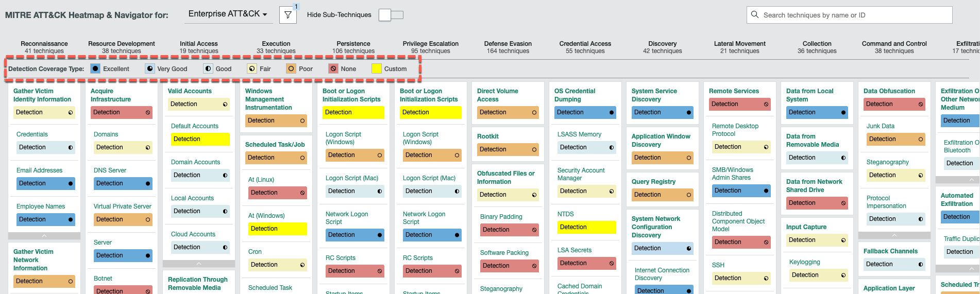
Task: Open Windows Management Instrumentation technique
Action: [x=268, y=99]
